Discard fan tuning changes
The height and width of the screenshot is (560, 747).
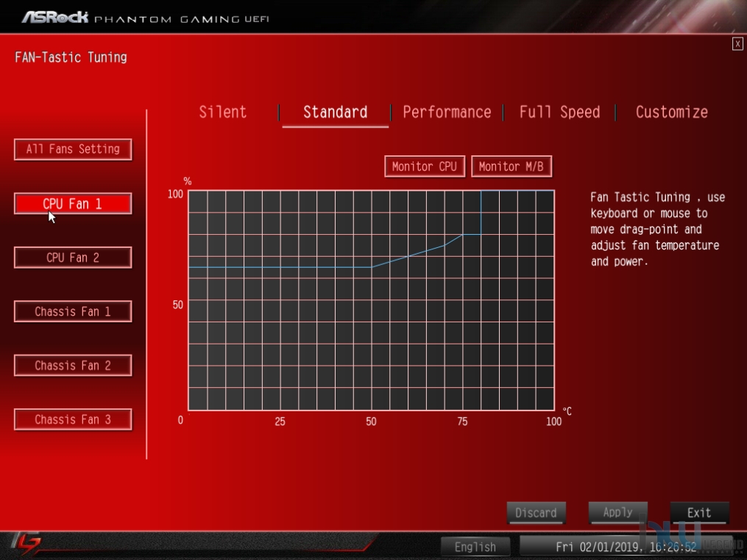tap(536, 513)
